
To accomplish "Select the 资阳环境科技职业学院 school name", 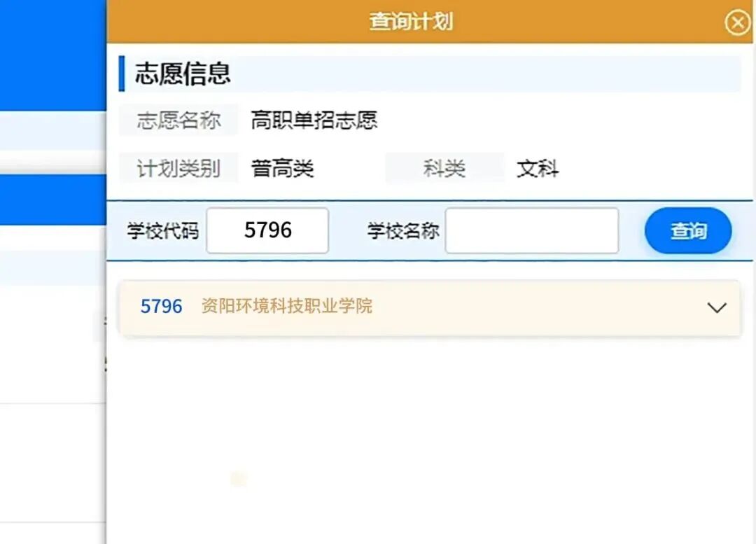I will click(x=286, y=306).
